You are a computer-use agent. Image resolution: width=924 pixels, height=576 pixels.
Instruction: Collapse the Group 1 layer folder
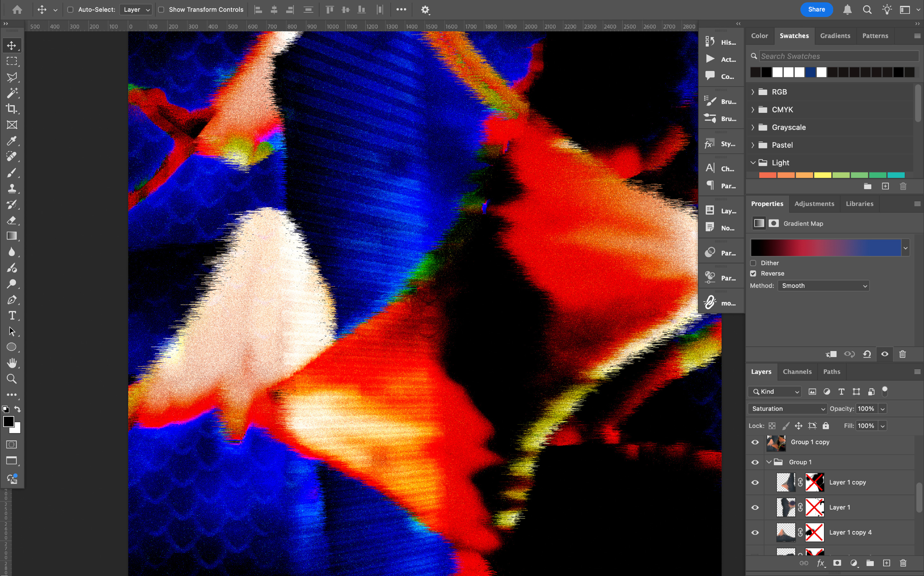point(769,462)
